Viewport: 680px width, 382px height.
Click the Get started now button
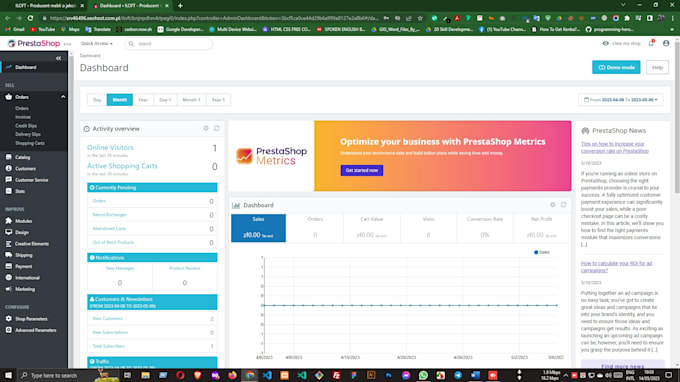(362, 170)
